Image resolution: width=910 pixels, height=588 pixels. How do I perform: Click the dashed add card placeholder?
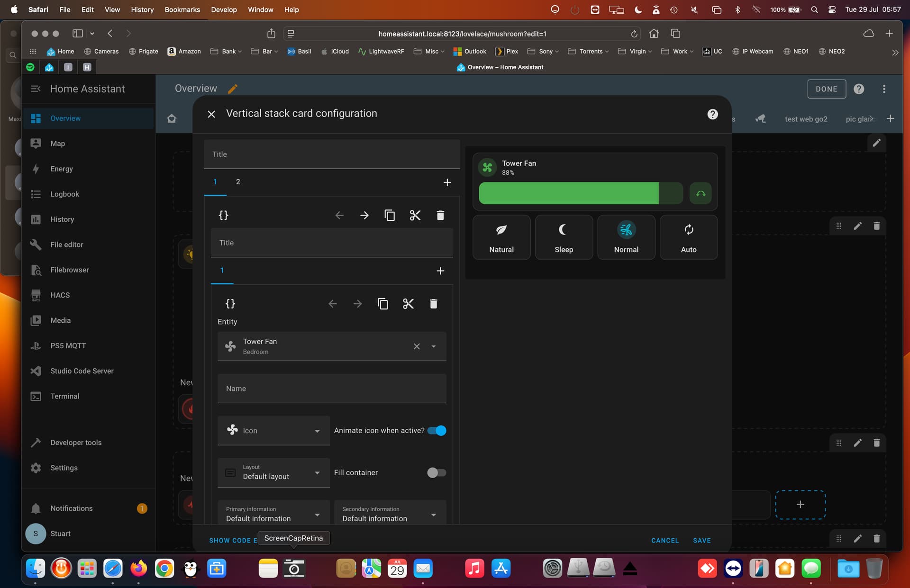pyautogui.click(x=800, y=505)
